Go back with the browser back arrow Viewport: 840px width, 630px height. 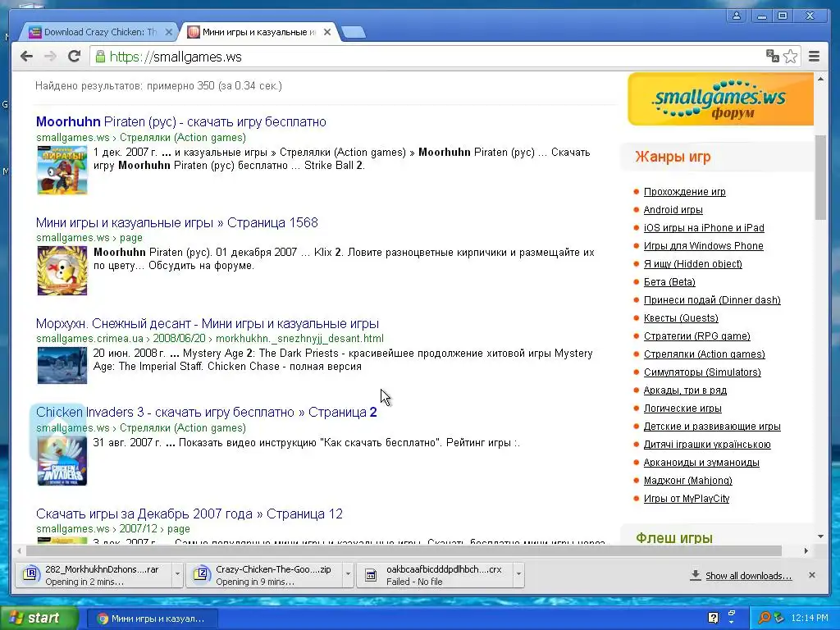pos(26,57)
